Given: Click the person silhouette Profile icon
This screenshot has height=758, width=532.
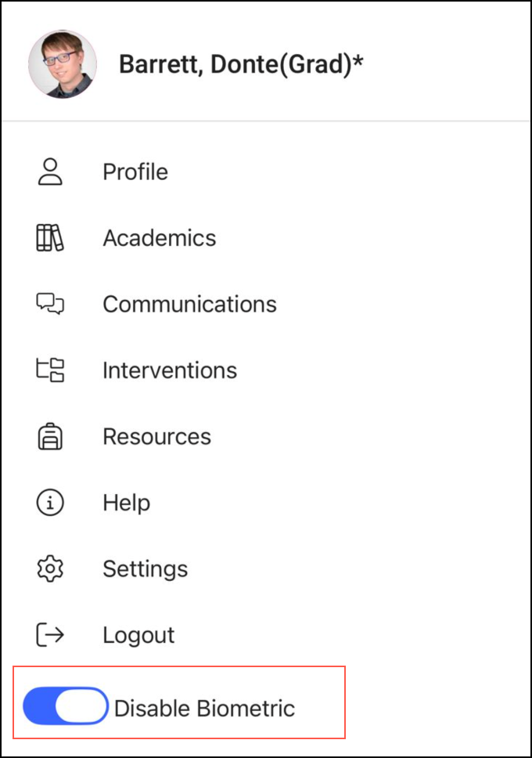Looking at the screenshot, I should point(50,171).
